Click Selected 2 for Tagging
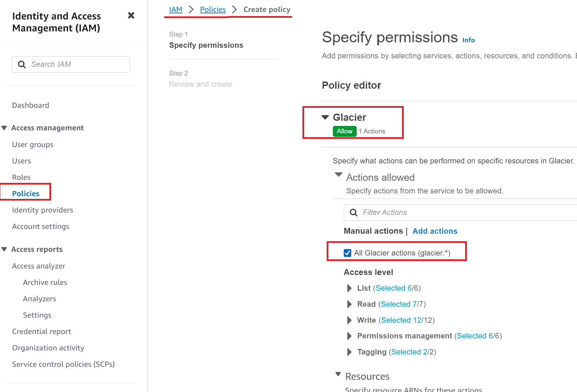The height and width of the screenshot is (392, 577). pyautogui.click(x=409, y=352)
